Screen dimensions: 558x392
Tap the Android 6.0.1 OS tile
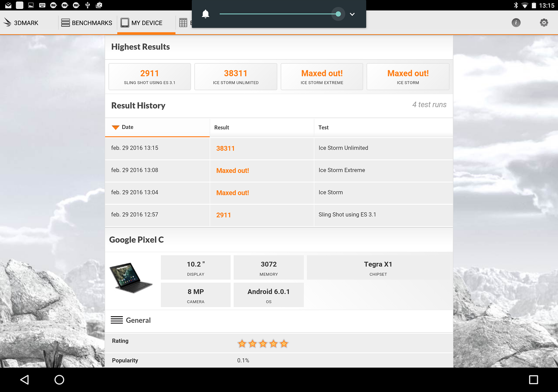(269, 295)
